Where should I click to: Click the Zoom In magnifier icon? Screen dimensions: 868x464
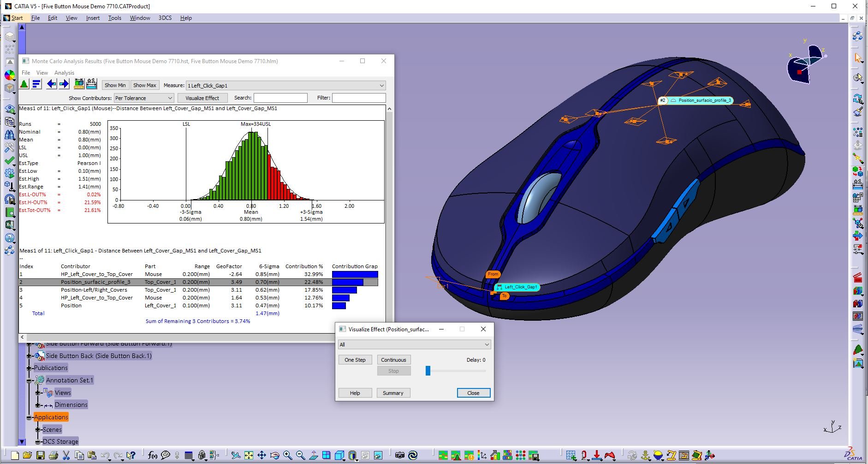pos(288,456)
